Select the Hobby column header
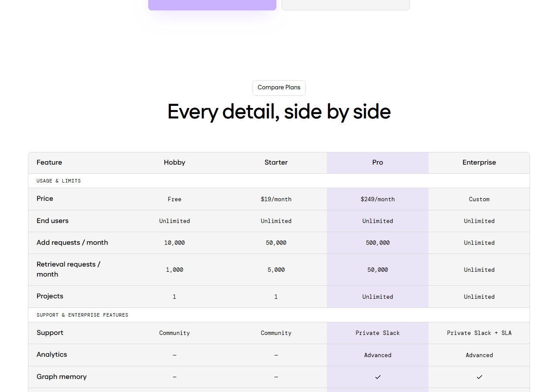This screenshot has width=558, height=392. pyautogui.click(x=174, y=162)
